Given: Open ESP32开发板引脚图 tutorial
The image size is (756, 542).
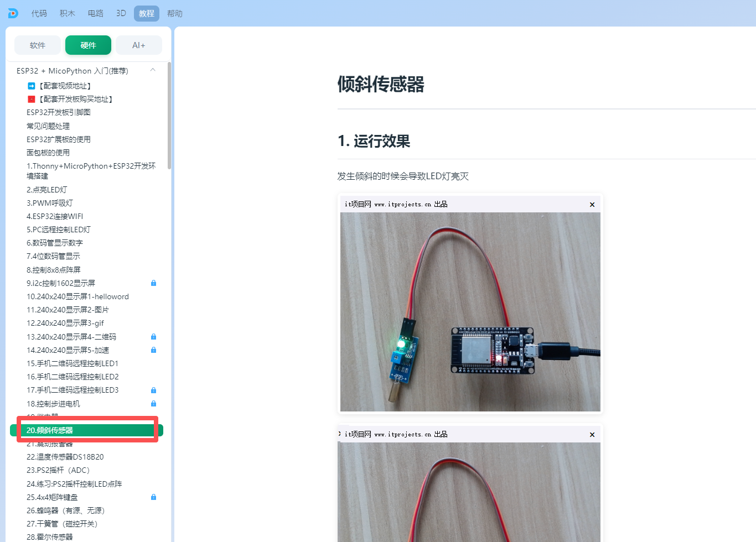Looking at the screenshot, I should pos(59,112).
